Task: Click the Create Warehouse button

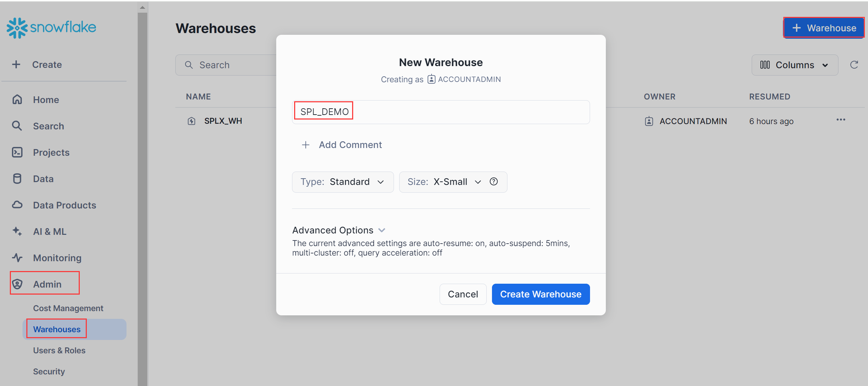Action: click(x=540, y=294)
